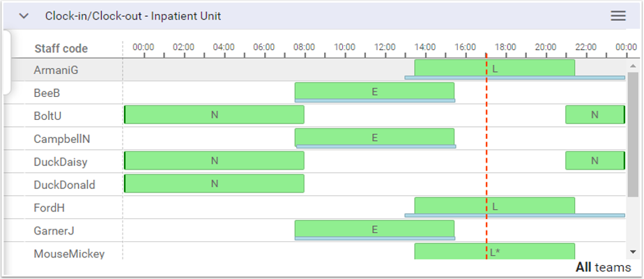The height and width of the screenshot is (279, 644).
Task: Click BoltU's evening night shift bar
Action: click(595, 115)
